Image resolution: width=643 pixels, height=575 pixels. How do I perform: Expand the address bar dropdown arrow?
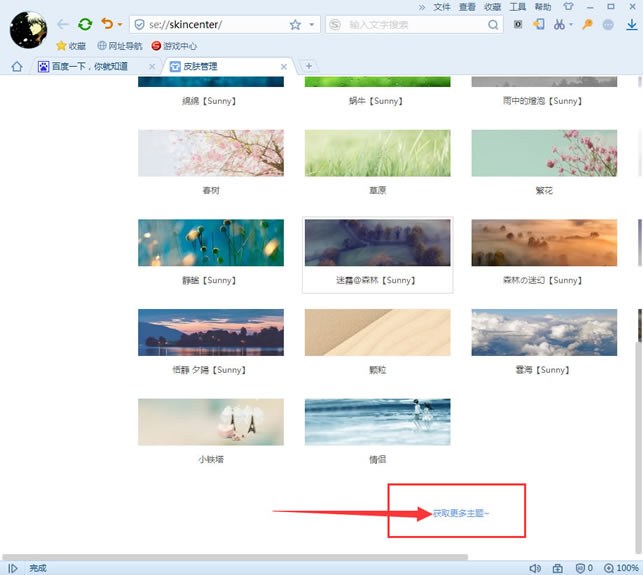pyautogui.click(x=312, y=24)
